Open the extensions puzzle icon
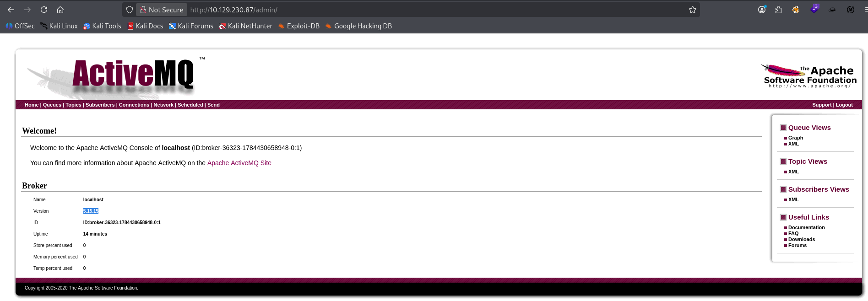Screen dimensions: 868x301 (x=778, y=10)
